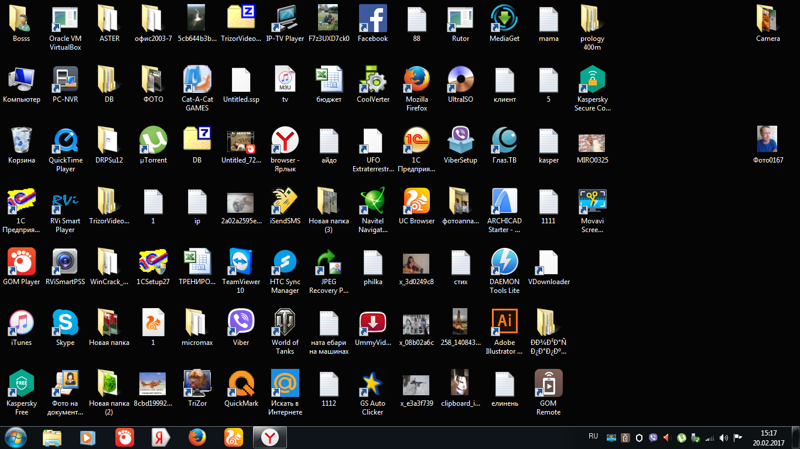Open the Windows Start menu
800x449 pixels.
point(16,438)
